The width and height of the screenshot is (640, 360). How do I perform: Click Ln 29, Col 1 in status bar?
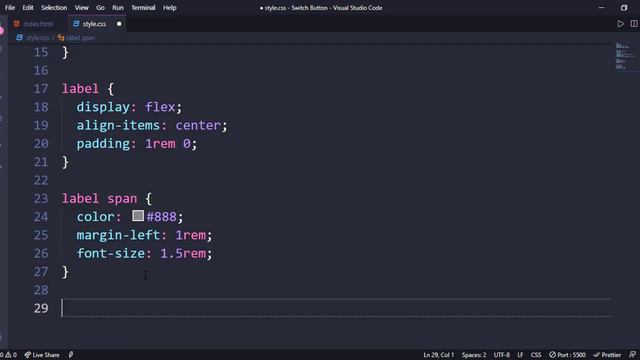[438, 355]
